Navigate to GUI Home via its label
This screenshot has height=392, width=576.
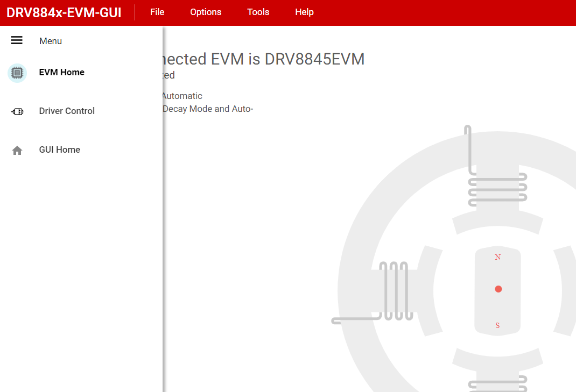tap(59, 150)
